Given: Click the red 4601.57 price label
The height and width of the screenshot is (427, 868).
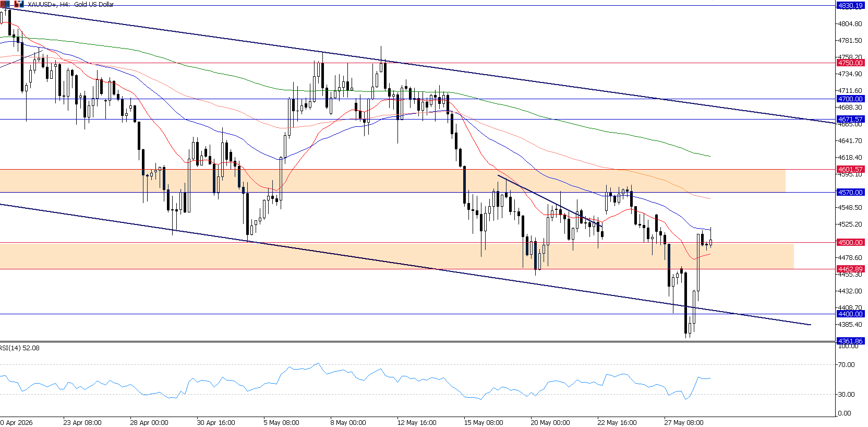Looking at the screenshot, I should click(x=850, y=170).
